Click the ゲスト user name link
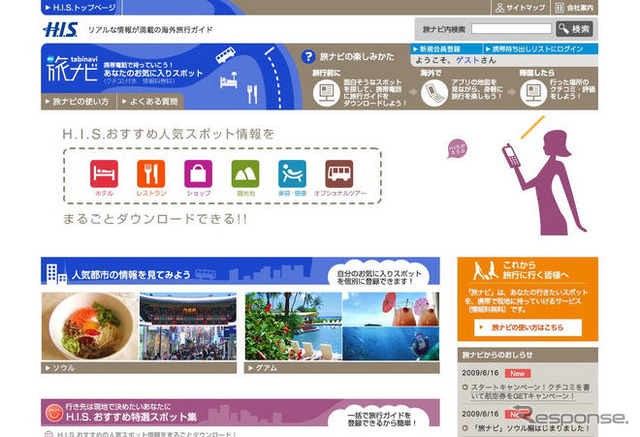This screenshot has height=437, width=640. (x=467, y=60)
